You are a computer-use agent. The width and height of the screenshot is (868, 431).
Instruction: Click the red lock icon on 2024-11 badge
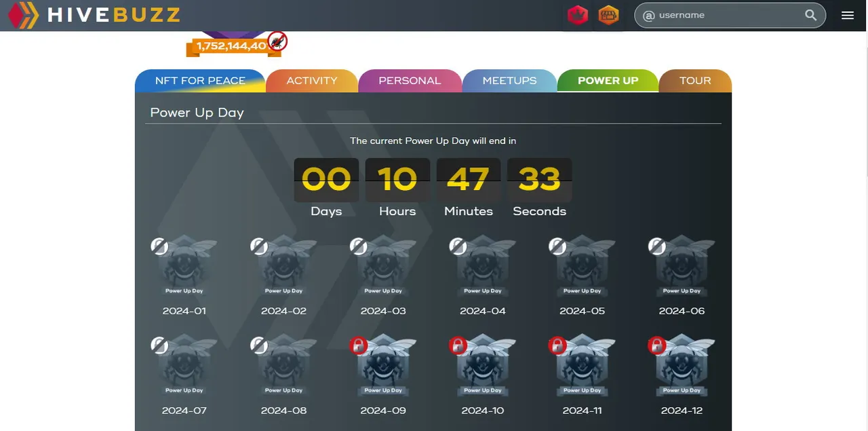pyautogui.click(x=557, y=345)
